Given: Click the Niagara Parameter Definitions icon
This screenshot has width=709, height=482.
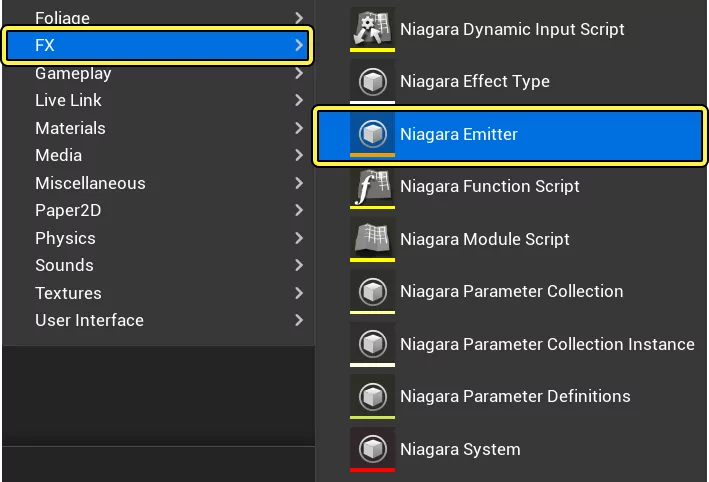Looking at the screenshot, I should 372,396.
